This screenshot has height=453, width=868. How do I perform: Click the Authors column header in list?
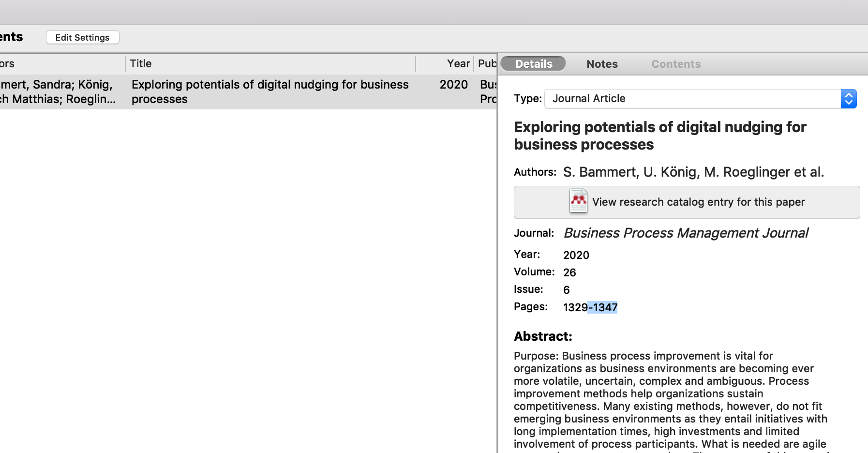coord(58,64)
